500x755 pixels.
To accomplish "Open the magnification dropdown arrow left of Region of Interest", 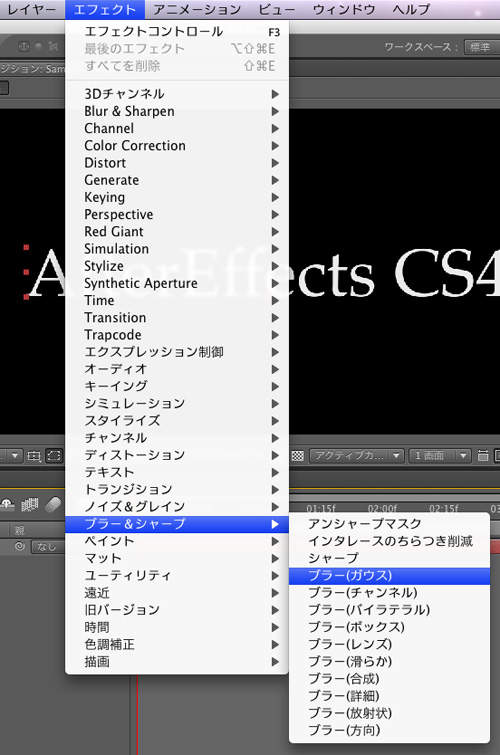I will (x=14, y=456).
